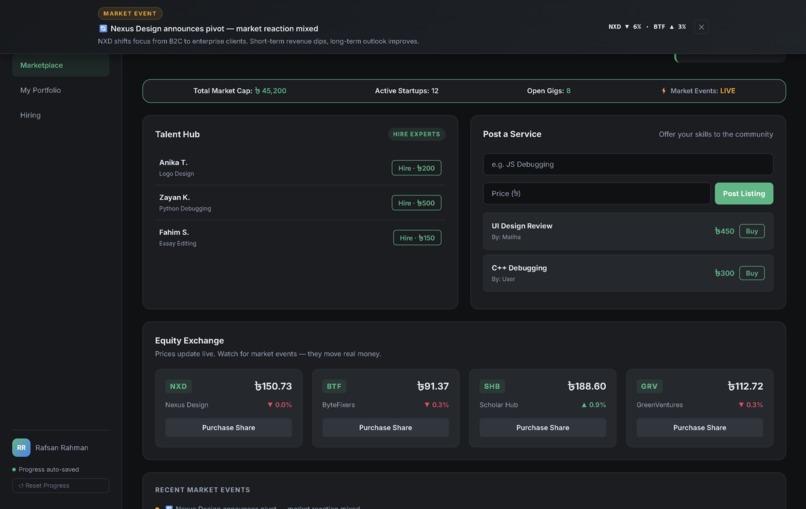Focus the service name input field
Viewport: 806px width, 509px height.
coord(628,165)
